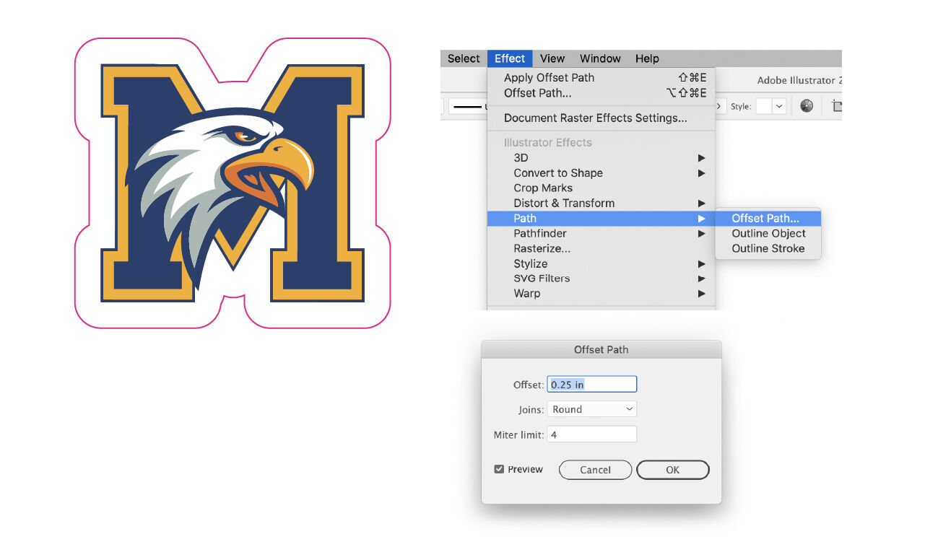
Task: Expand the 3D effects submenu
Action: coord(601,157)
